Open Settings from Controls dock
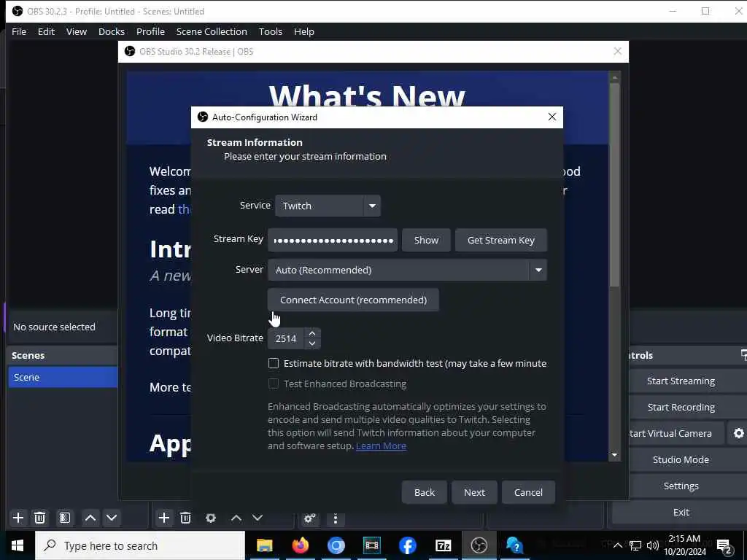Image resolution: width=747 pixels, height=560 pixels. click(x=681, y=486)
